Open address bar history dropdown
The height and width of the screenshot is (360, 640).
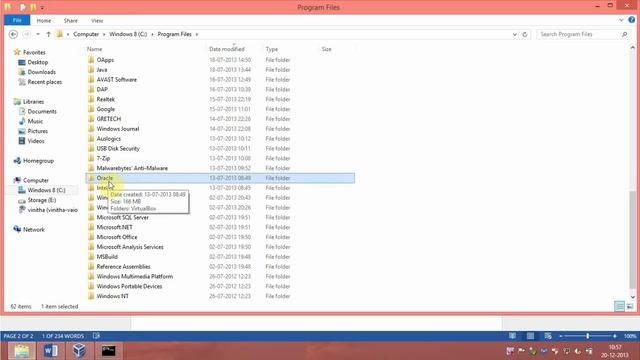(x=514, y=35)
